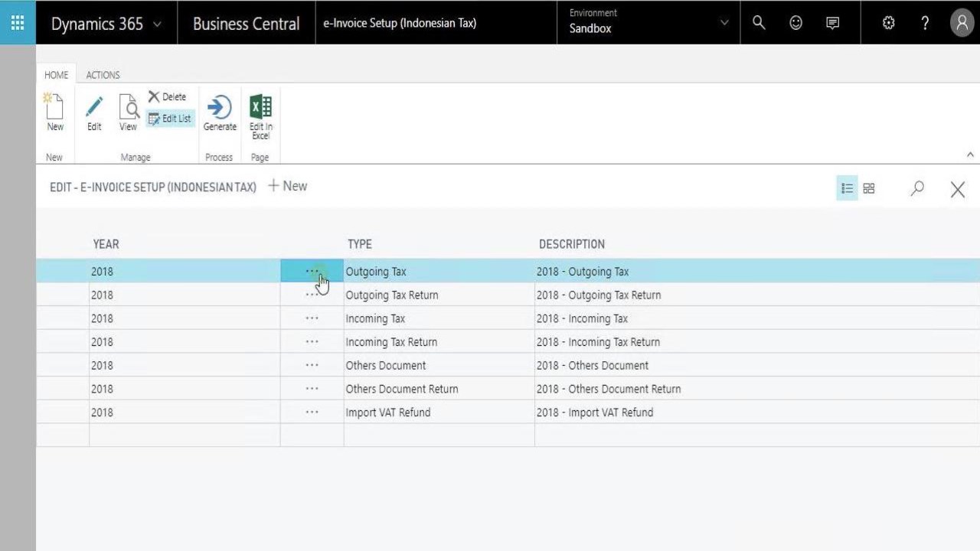This screenshot has width=980, height=551.
Task: Switch to the HOME ribbon tab
Action: (x=56, y=75)
